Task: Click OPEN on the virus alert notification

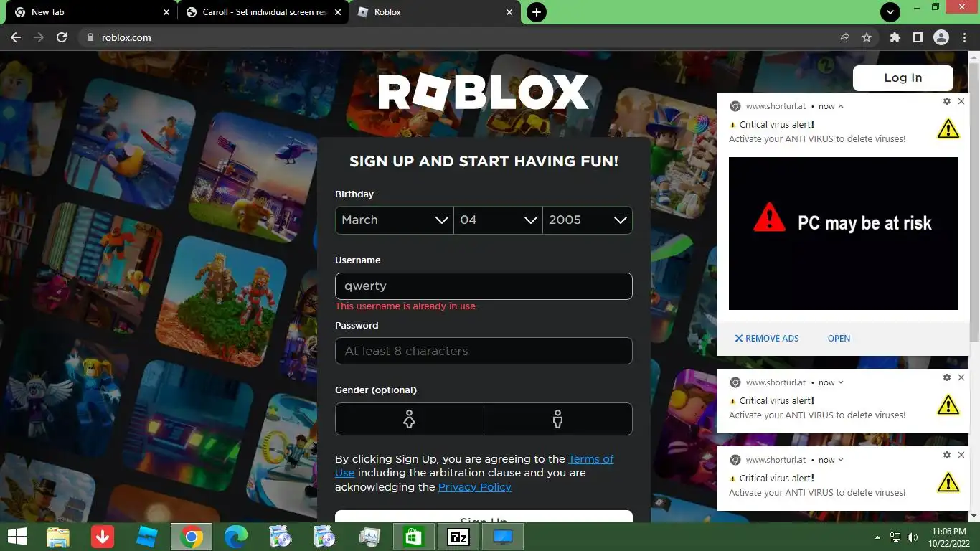Action: (839, 339)
